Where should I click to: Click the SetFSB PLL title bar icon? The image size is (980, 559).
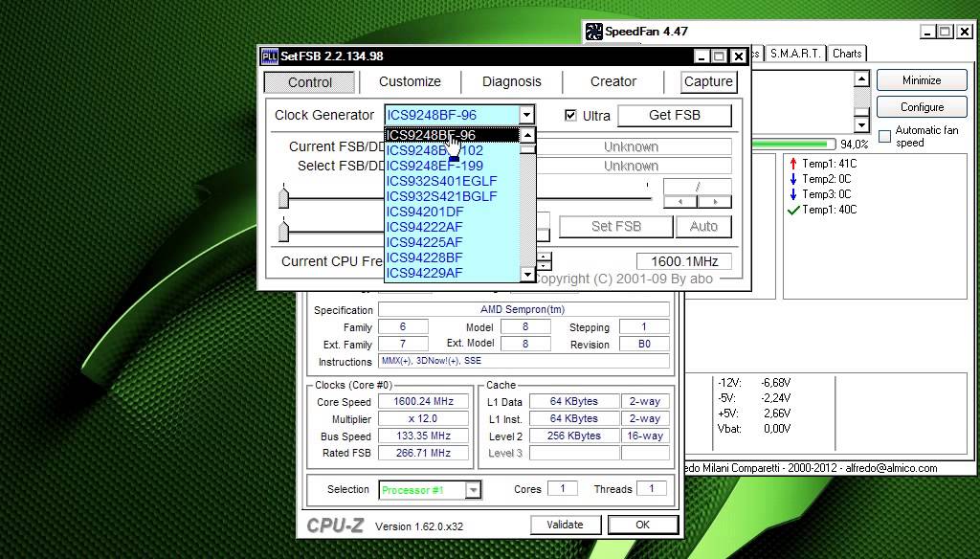click(269, 56)
